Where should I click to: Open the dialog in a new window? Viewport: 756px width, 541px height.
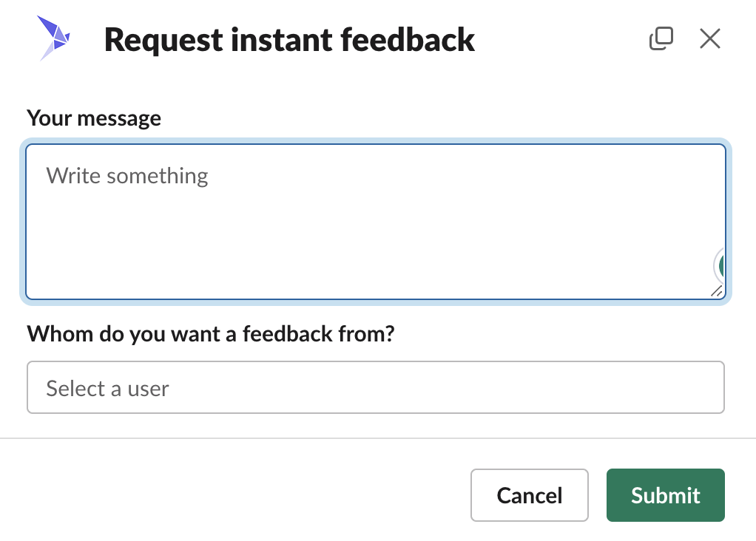pos(661,38)
